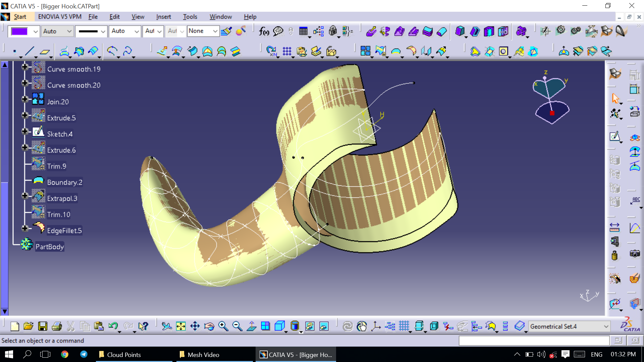Click the Measure Between icon
Viewport: 644px width, 362px height.
(614, 228)
